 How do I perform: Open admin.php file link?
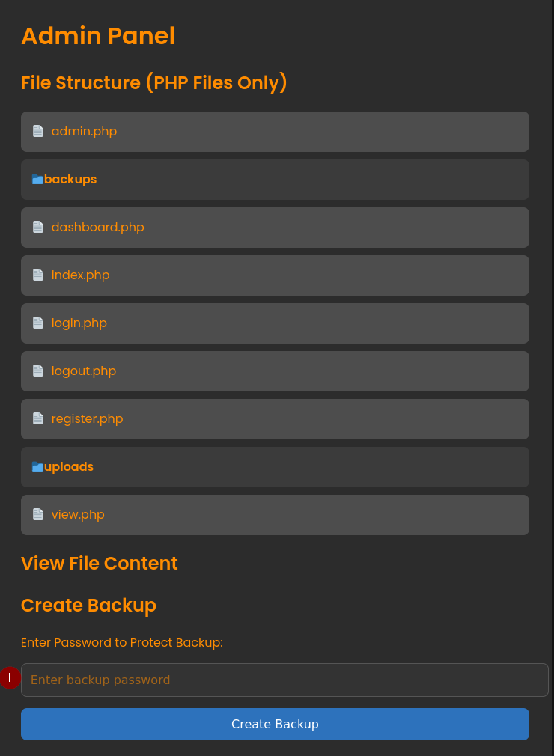(x=84, y=132)
